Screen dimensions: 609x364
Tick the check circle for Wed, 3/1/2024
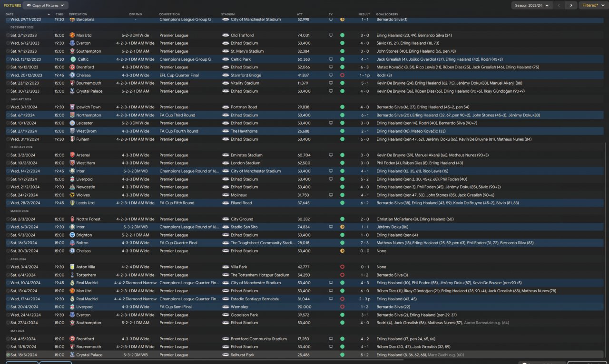point(8,107)
